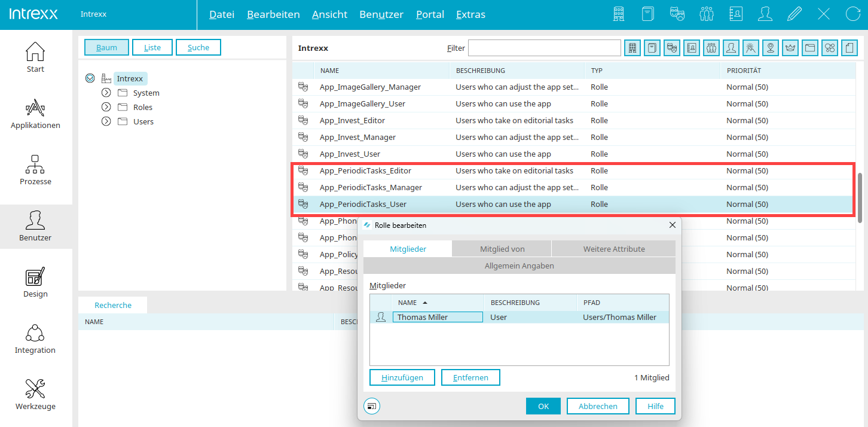The width and height of the screenshot is (868, 427).
Task: Collapse the Intrexx root tree node
Action: (x=90, y=78)
